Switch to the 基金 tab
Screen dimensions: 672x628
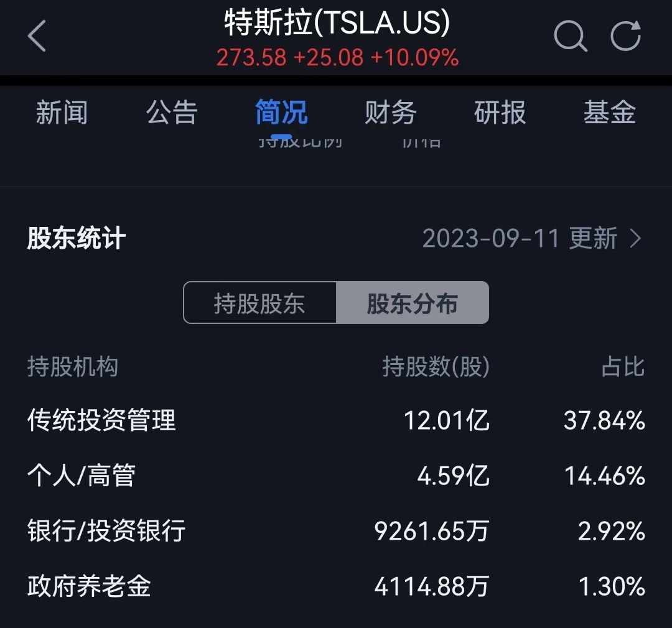(609, 113)
